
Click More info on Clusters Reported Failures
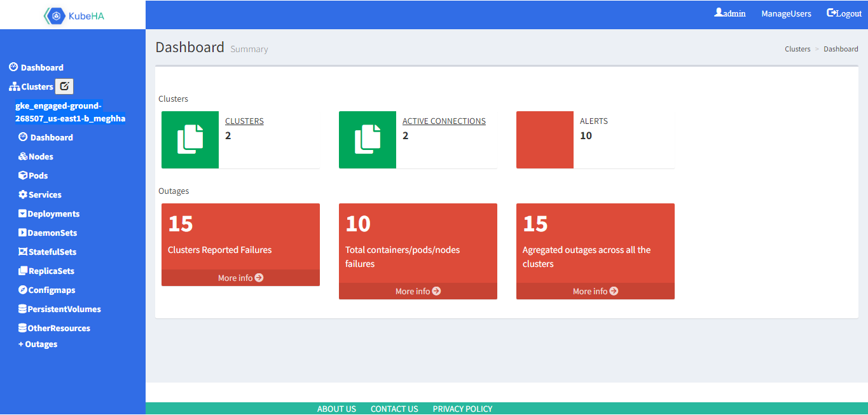tap(240, 278)
